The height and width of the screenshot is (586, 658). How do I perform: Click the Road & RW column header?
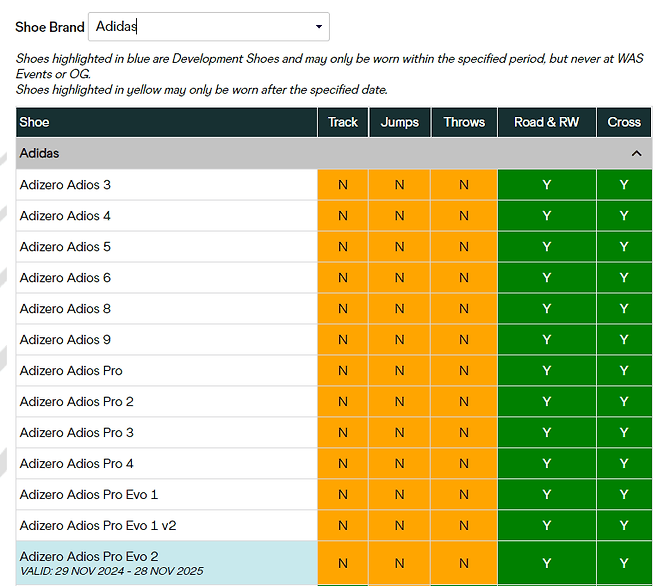click(x=546, y=122)
